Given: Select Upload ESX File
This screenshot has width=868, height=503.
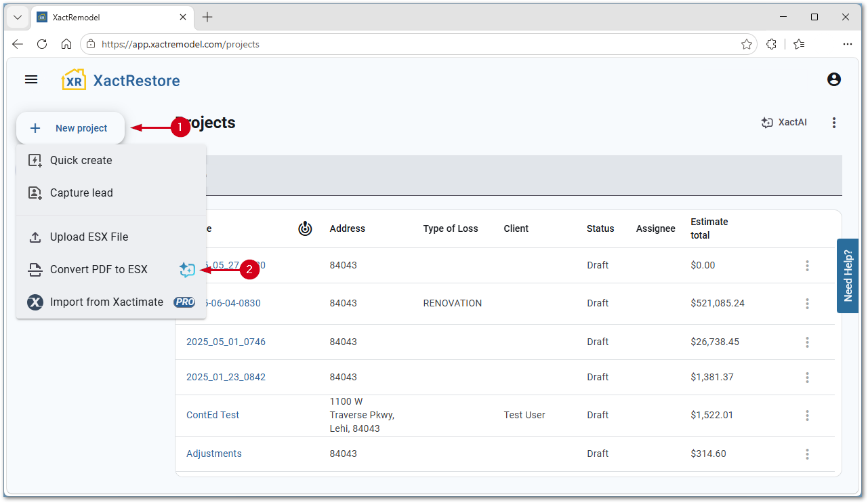Looking at the screenshot, I should 111,237.
